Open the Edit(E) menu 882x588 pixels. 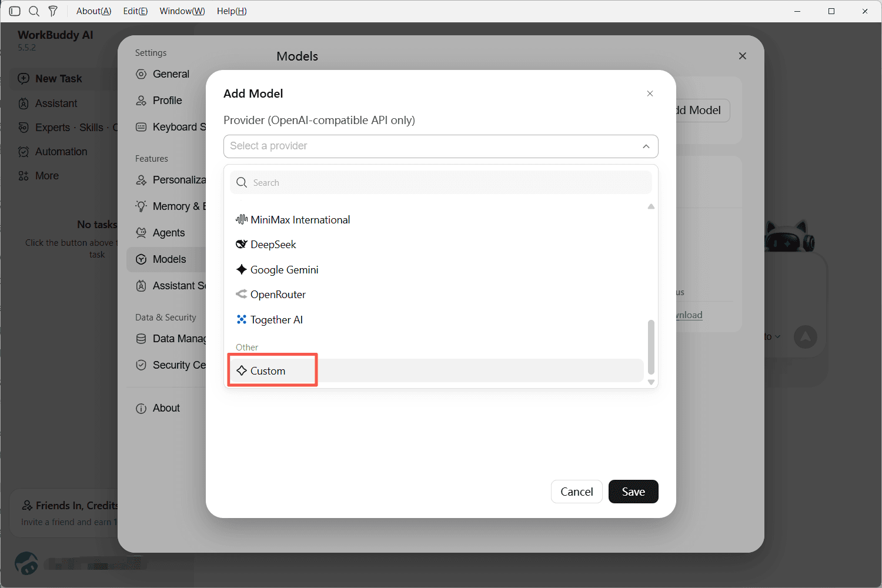135,11
